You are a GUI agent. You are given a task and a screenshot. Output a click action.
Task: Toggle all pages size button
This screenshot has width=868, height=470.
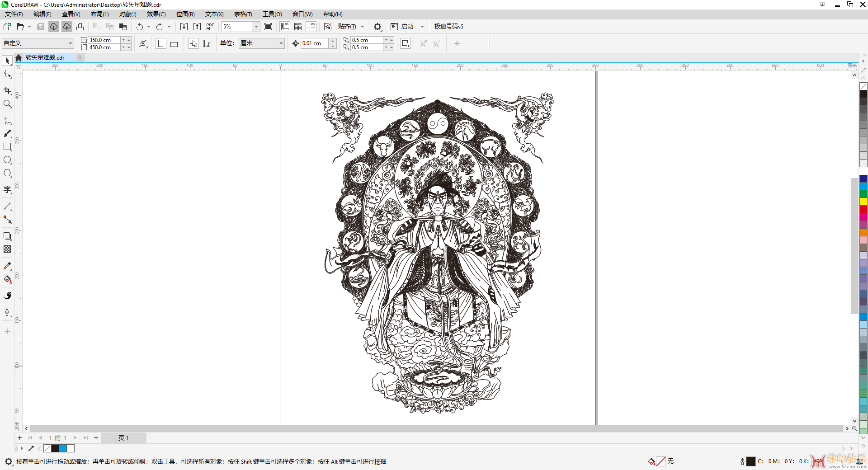pyautogui.click(x=193, y=43)
